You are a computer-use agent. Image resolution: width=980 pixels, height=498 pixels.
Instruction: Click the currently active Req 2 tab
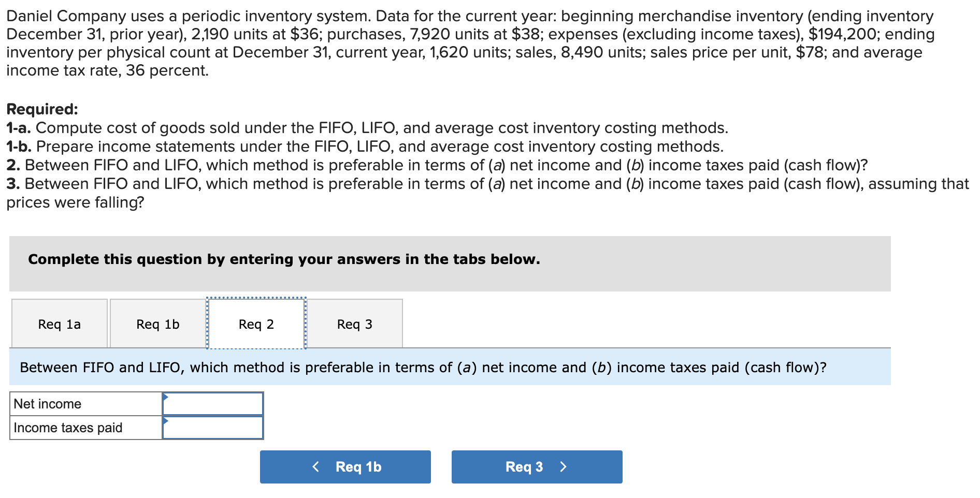257,324
